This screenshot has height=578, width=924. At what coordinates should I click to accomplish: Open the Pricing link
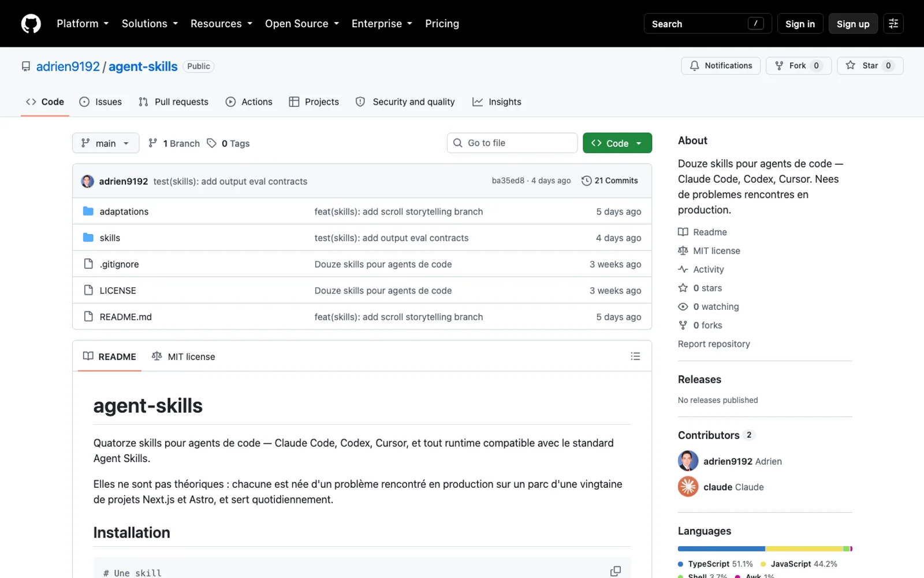[x=442, y=24]
